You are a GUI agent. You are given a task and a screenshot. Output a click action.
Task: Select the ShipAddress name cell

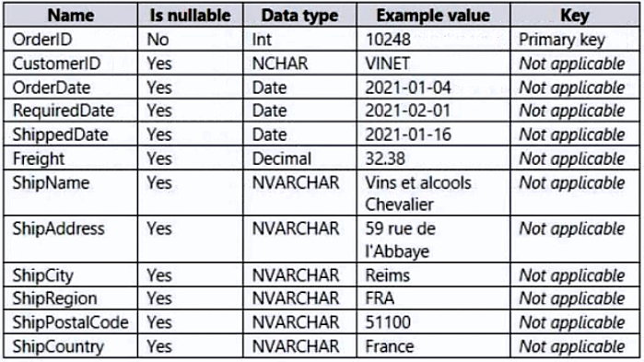pos(71,239)
